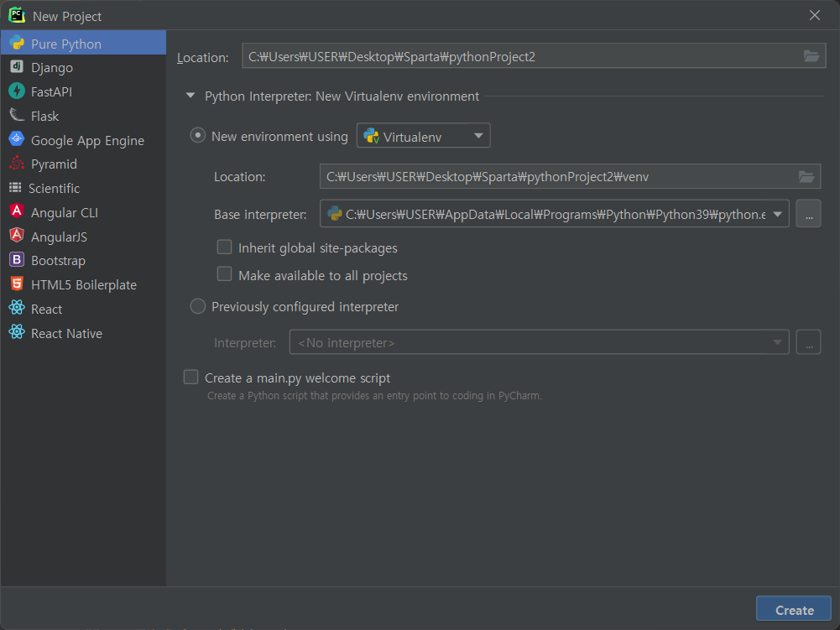The width and height of the screenshot is (840, 630).
Task: Click 'Python Interpreter: New Virtualenv environment' heading
Action: pyautogui.click(x=342, y=96)
